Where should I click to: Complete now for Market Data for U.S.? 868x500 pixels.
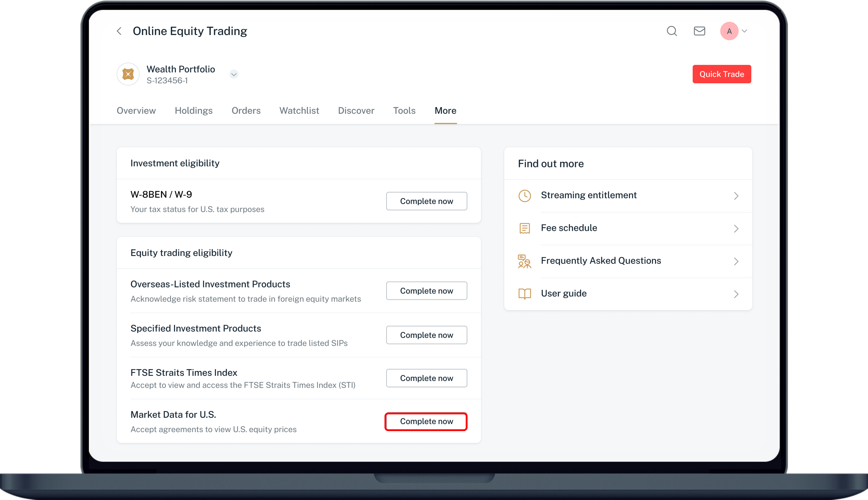pos(426,421)
